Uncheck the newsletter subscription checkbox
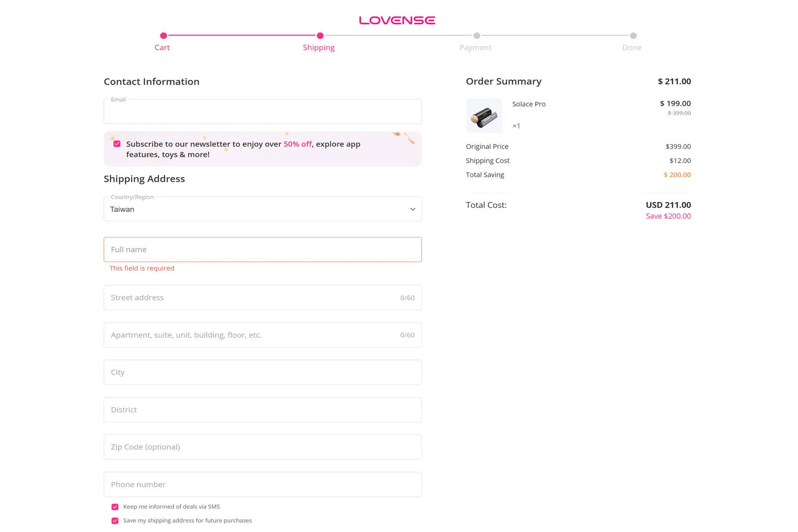 click(x=117, y=144)
